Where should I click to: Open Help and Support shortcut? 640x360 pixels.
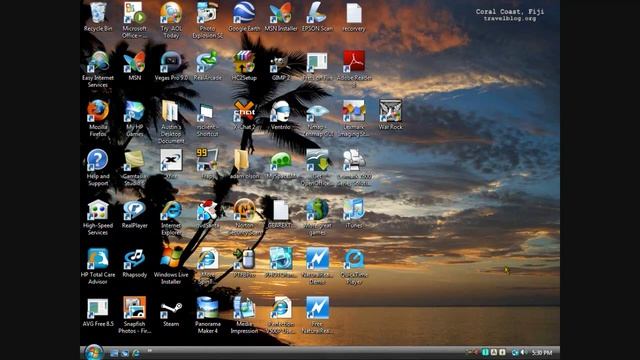[98, 168]
